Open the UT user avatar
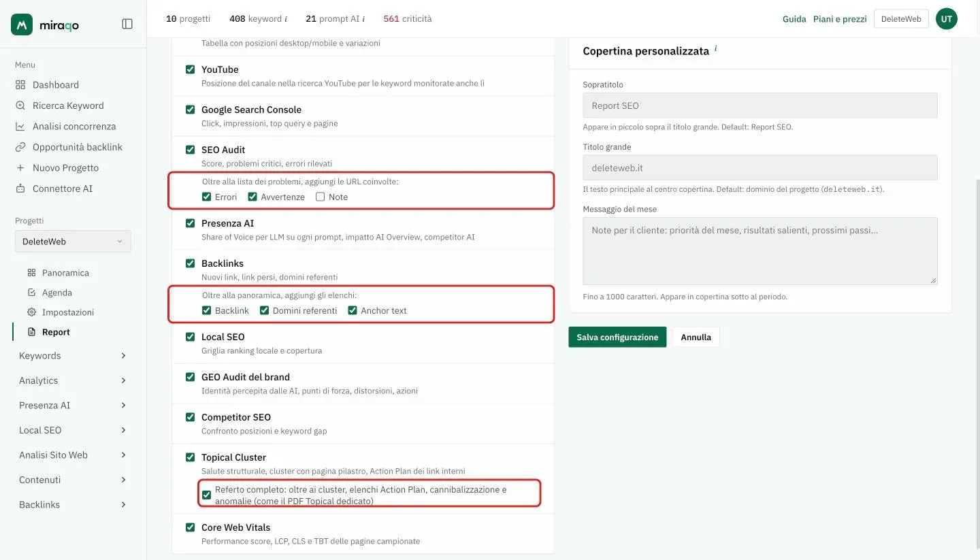Viewport: 980px width, 560px height. 946,19
